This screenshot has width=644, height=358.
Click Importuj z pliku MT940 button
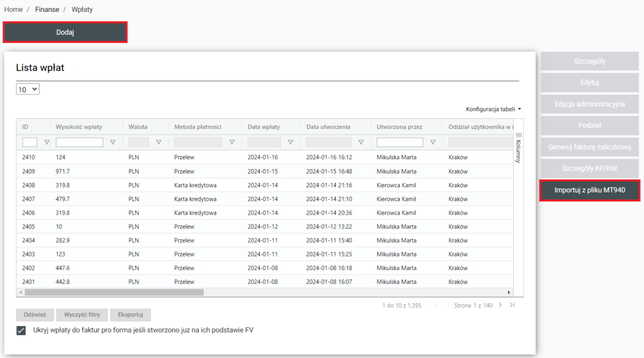click(589, 190)
